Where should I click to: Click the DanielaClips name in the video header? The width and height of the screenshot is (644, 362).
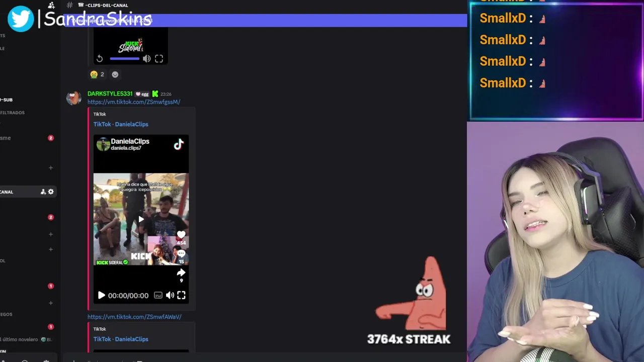point(130,141)
